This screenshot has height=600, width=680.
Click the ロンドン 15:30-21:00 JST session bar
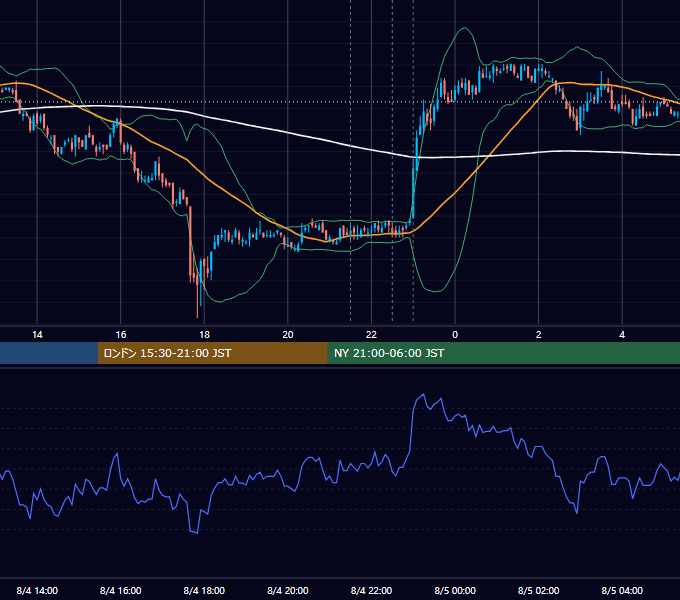click(212, 353)
